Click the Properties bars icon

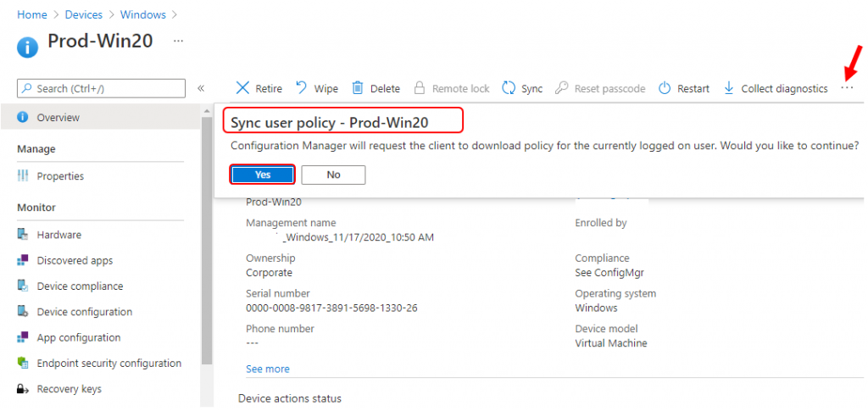(23, 176)
